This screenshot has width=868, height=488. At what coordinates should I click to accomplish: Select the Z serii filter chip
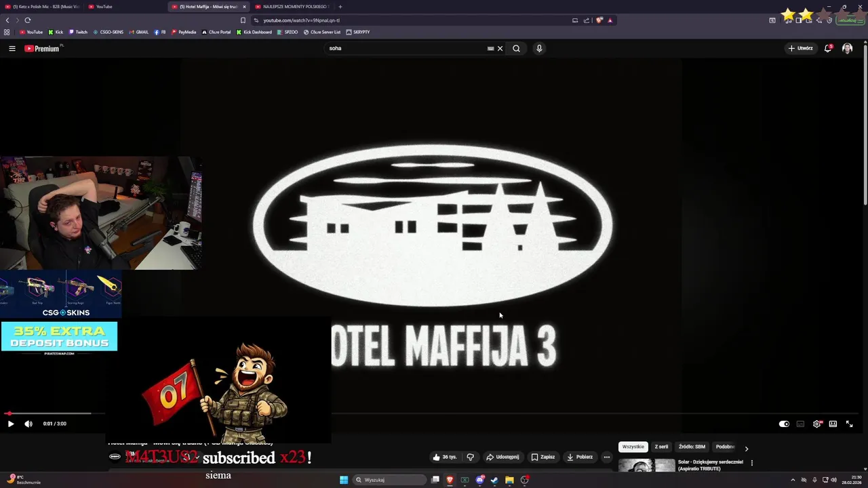661,447
